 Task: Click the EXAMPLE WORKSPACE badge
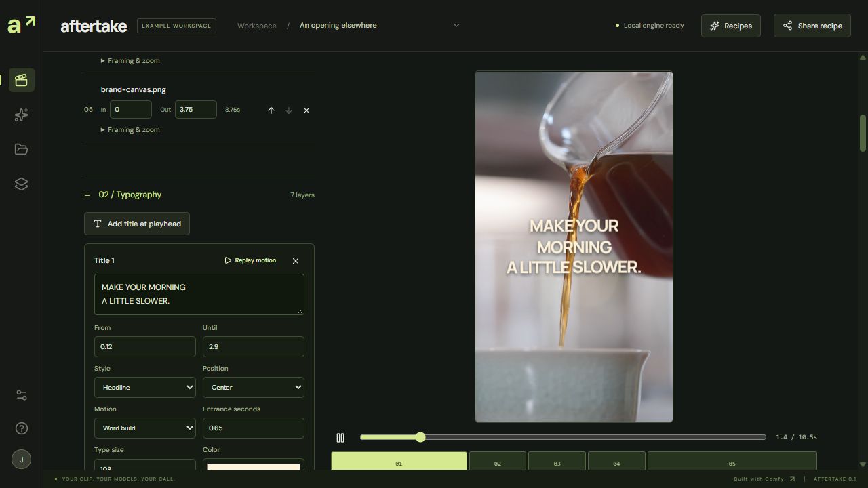[176, 26]
